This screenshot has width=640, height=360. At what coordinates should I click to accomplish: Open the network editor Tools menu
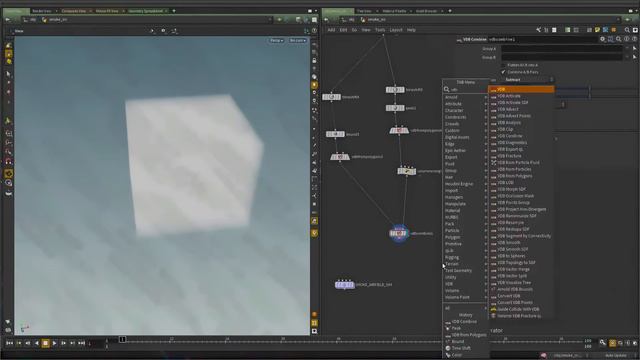coord(380,30)
